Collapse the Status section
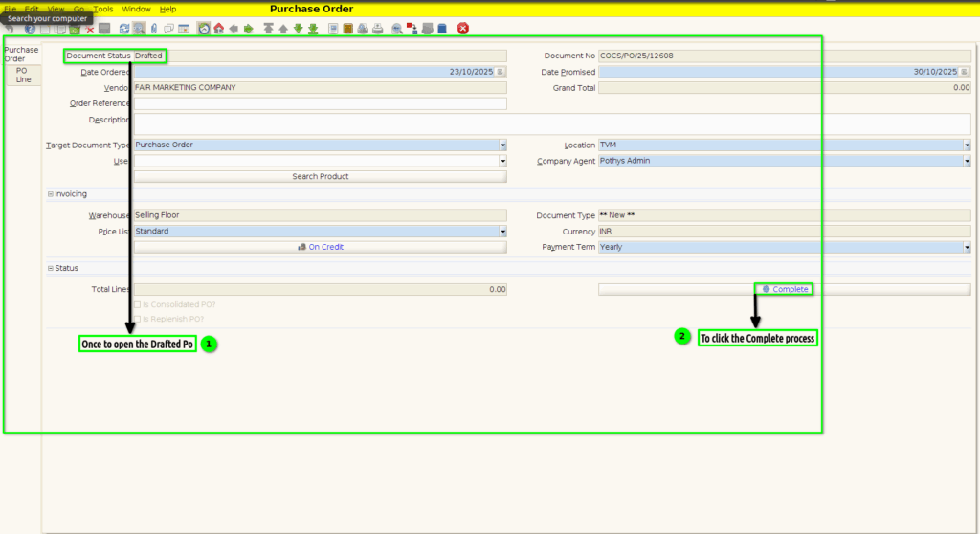 (x=51, y=268)
